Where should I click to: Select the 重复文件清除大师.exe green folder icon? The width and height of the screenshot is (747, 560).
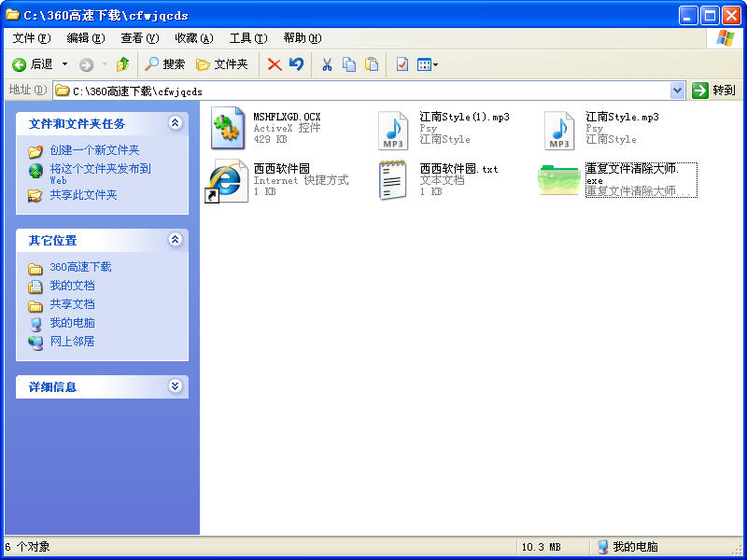coord(559,180)
